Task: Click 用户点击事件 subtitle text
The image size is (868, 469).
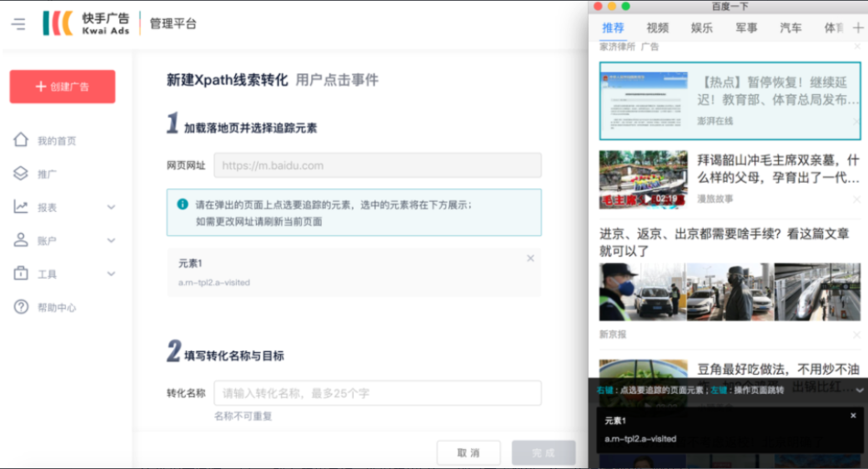Action: 337,80
